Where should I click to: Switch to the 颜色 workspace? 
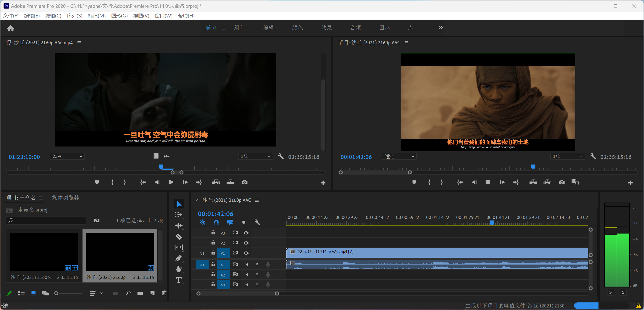297,28
